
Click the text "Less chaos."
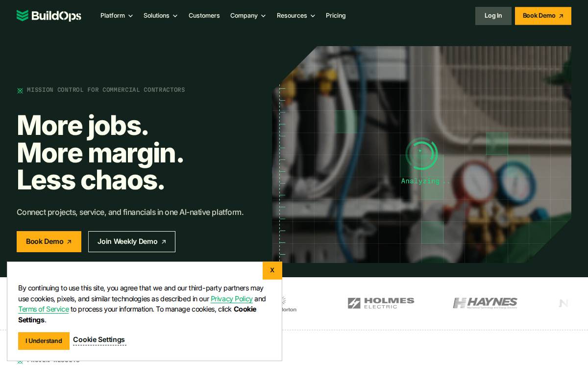pyautogui.click(x=91, y=180)
